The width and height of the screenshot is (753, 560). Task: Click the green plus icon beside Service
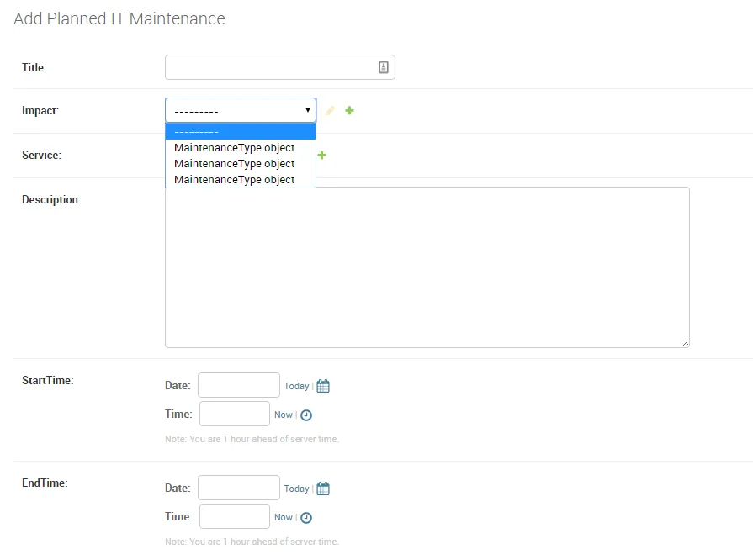pos(321,155)
